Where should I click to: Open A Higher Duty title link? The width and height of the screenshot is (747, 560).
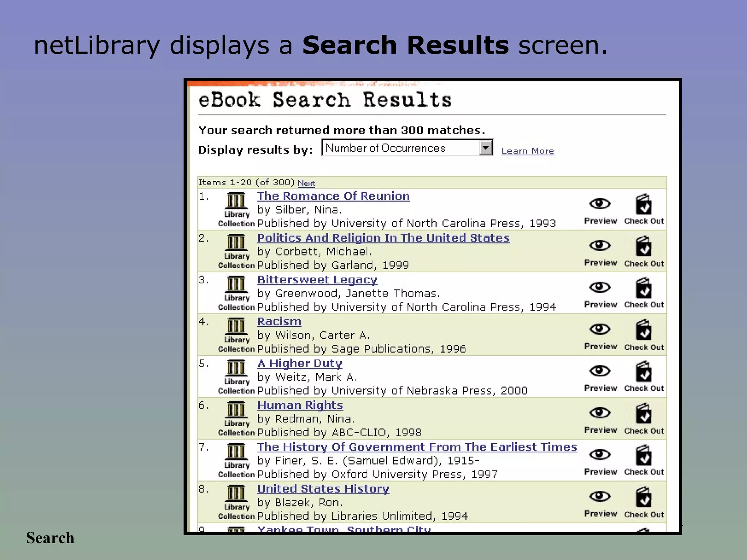[299, 363]
